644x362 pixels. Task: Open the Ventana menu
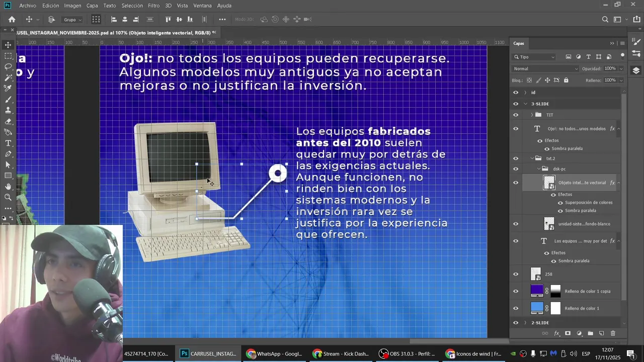[x=202, y=6]
